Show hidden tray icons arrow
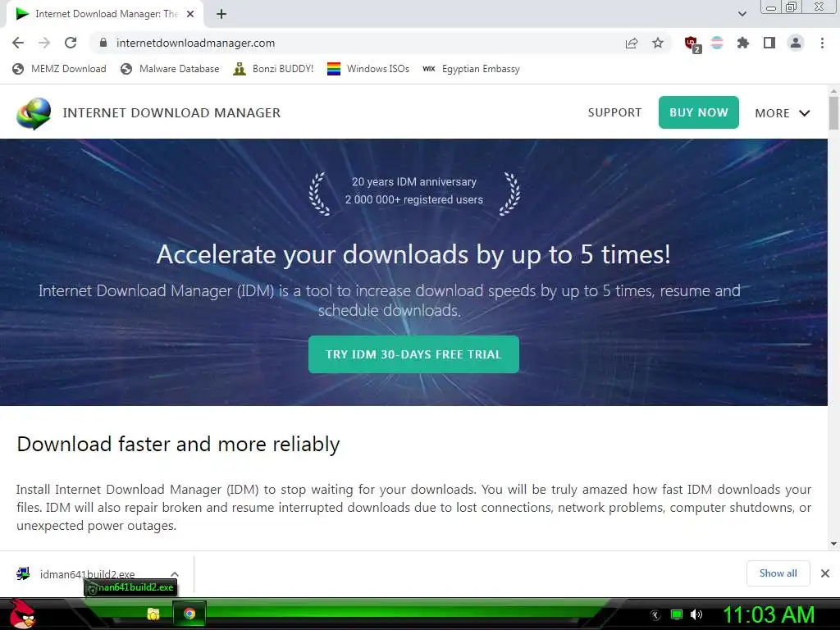The height and width of the screenshot is (630, 840). 655,614
